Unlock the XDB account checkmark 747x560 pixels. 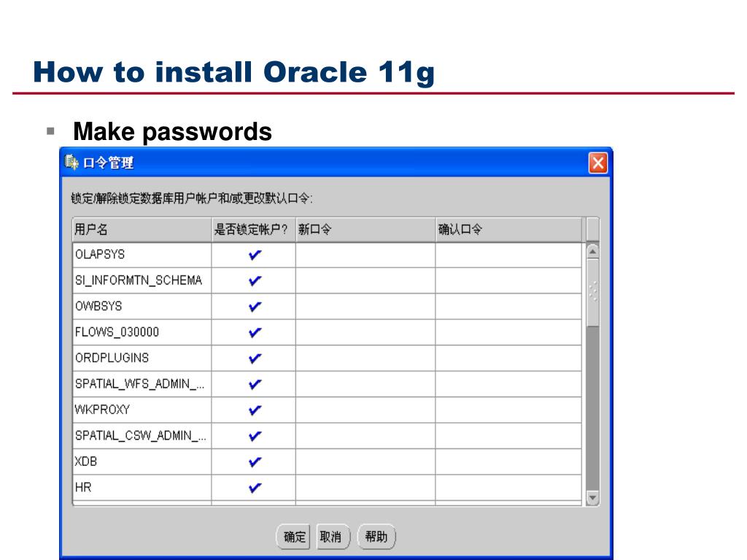coord(255,462)
